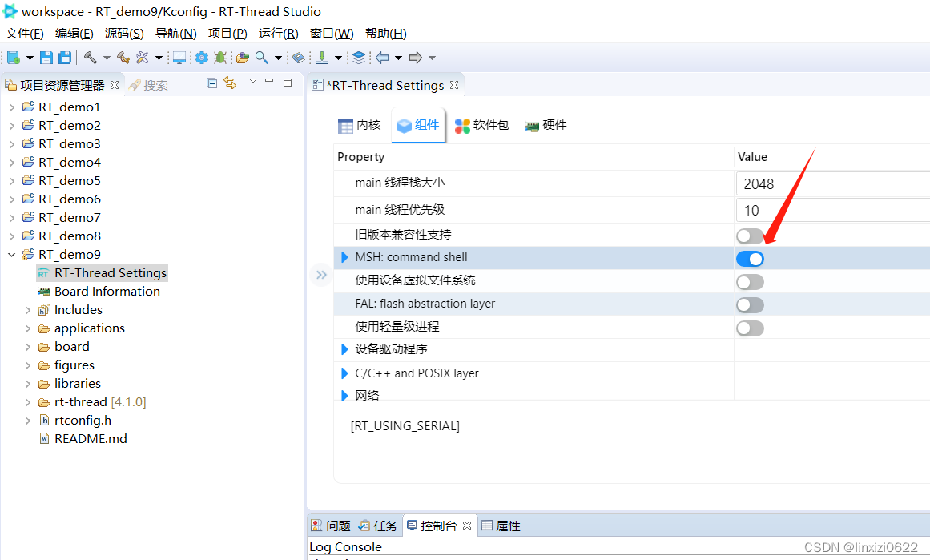Image resolution: width=930 pixels, height=560 pixels.
Task: Switch to the 硬件 settings tab
Action: coord(546,125)
